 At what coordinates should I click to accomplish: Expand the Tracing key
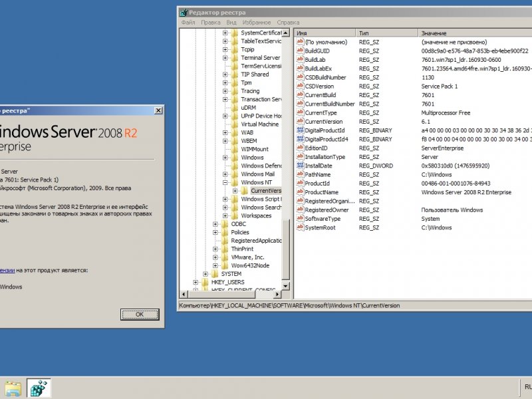coord(225,91)
